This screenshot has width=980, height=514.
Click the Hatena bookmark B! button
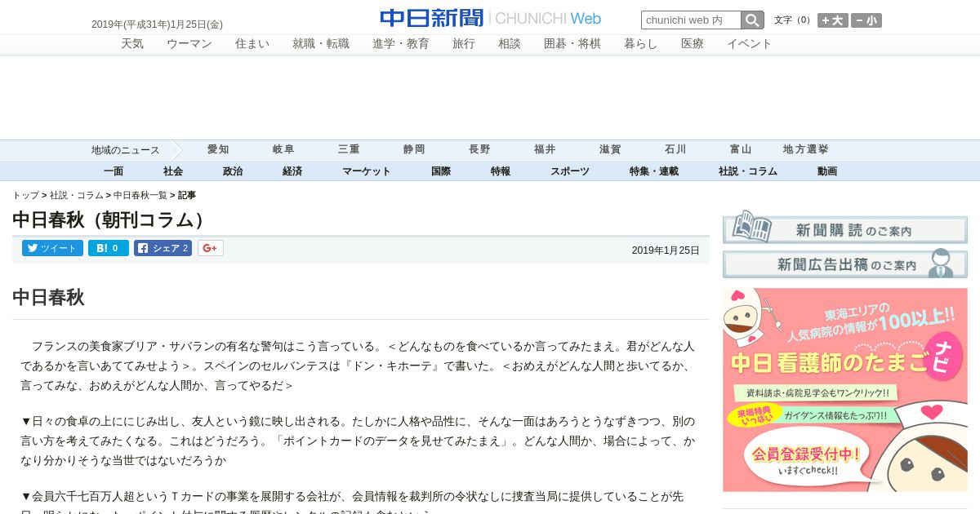[x=109, y=248]
